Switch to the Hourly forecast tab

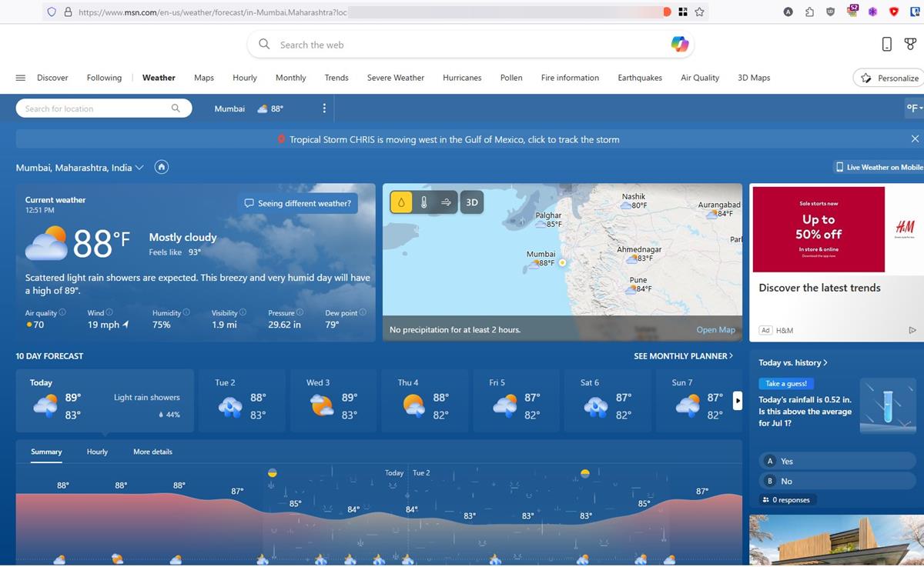97,452
